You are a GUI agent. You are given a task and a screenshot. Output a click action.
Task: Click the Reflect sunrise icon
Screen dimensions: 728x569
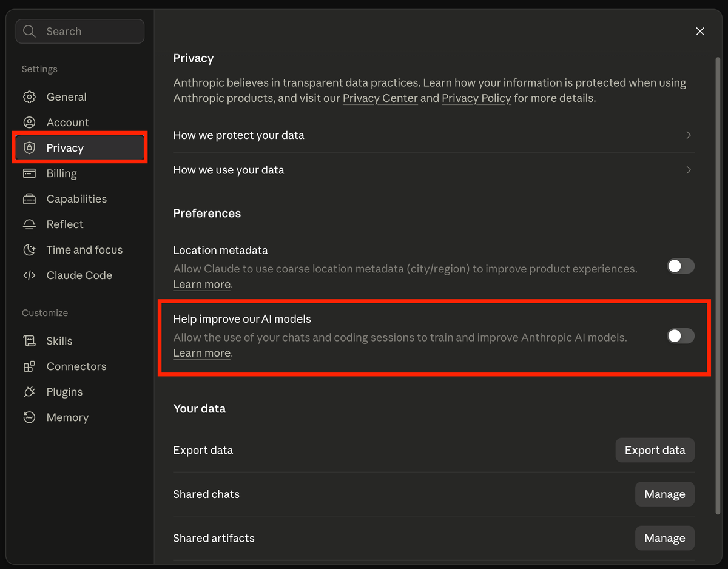coord(29,224)
